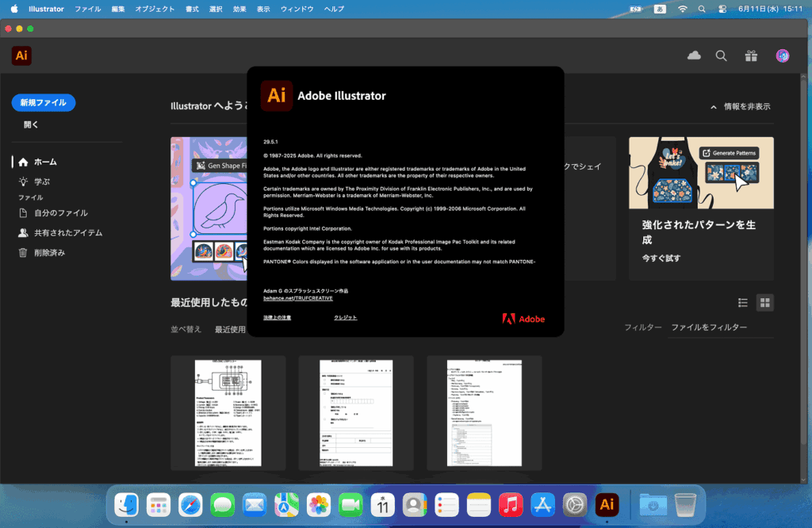812x528 pixels.
Task: Open Trash from the Dock
Action: 685,505
